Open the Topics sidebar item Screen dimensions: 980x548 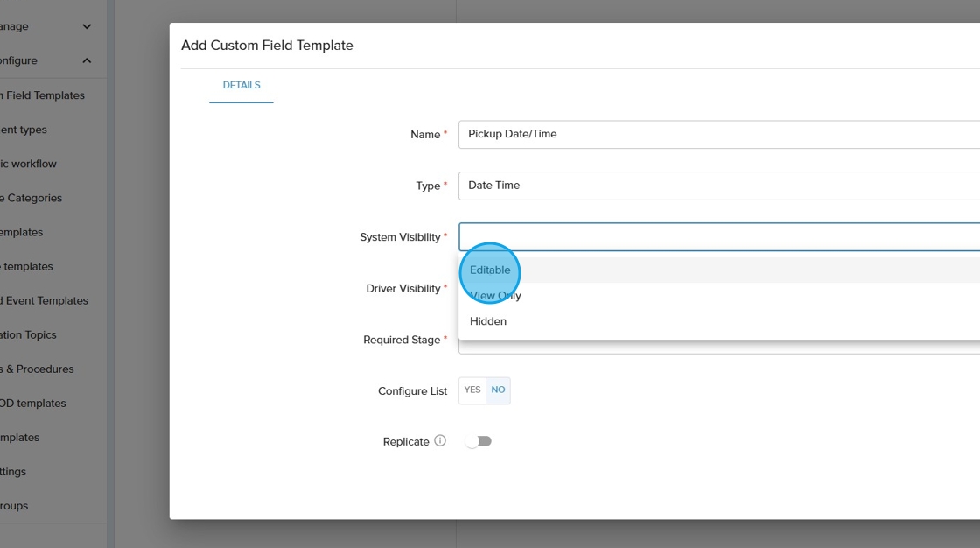[x=30, y=334]
